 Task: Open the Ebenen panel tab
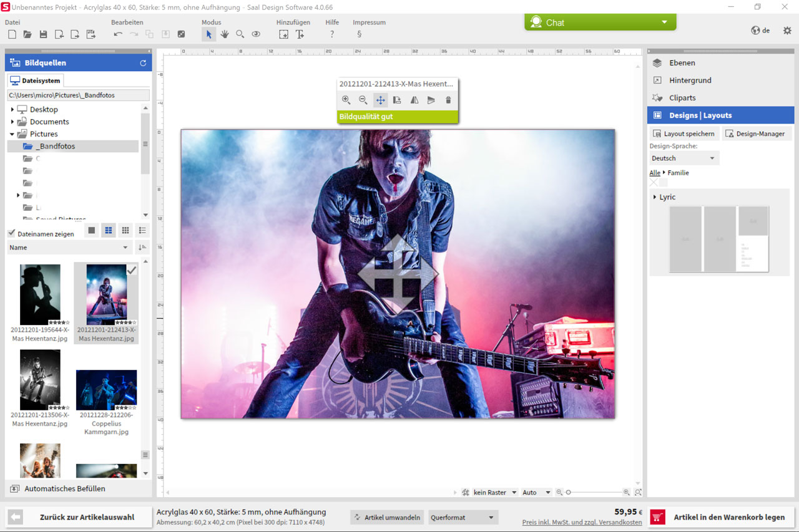coord(682,63)
